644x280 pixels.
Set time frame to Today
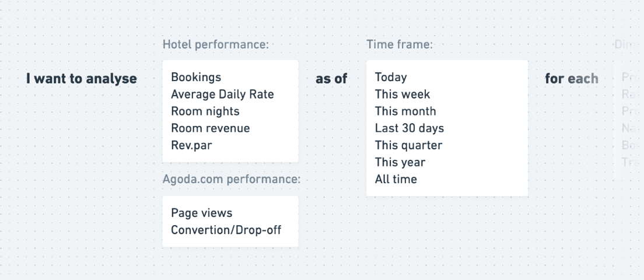click(x=391, y=77)
